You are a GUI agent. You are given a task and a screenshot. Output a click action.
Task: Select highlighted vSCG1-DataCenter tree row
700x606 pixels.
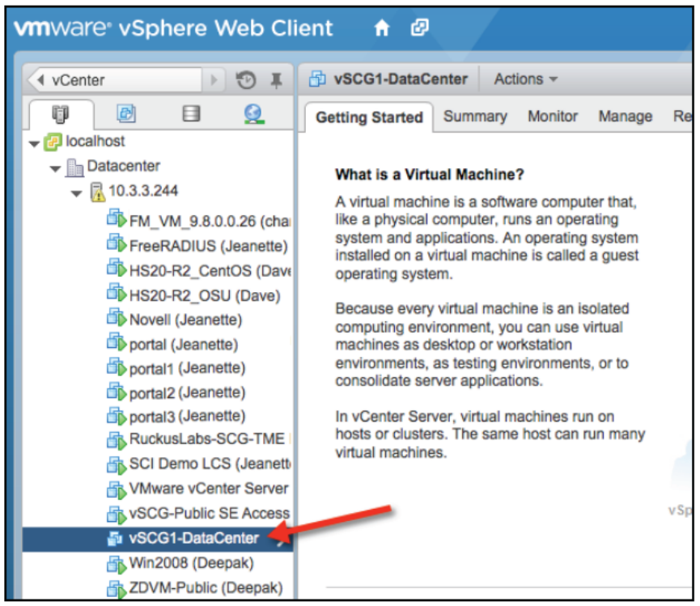point(158,539)
